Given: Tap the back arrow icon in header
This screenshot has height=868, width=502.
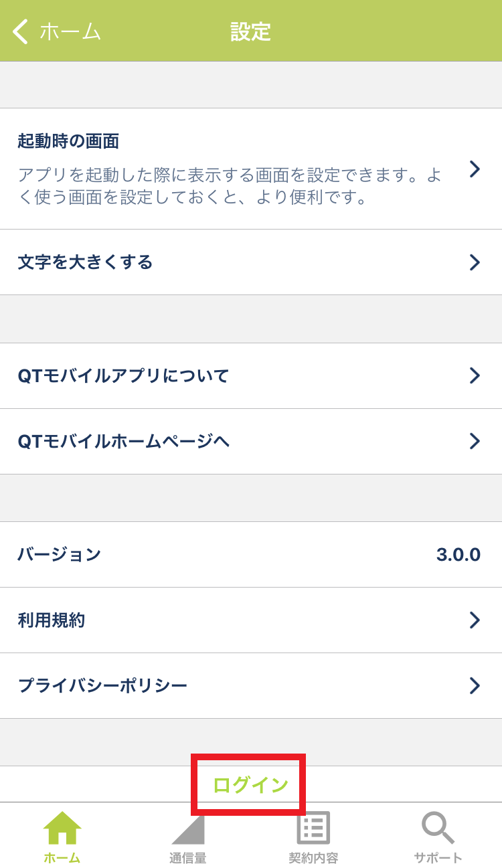Looking at the screenshot, I should (20, 31).
